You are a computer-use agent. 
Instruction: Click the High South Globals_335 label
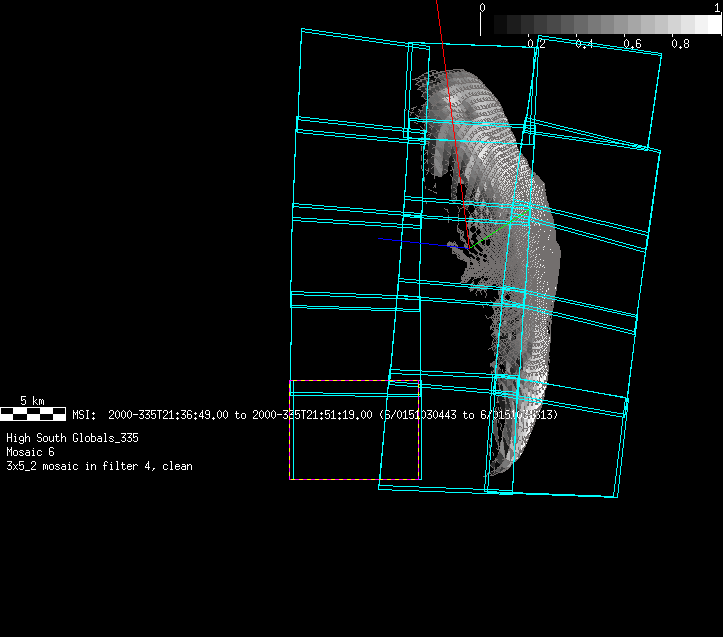coord(72,438)
